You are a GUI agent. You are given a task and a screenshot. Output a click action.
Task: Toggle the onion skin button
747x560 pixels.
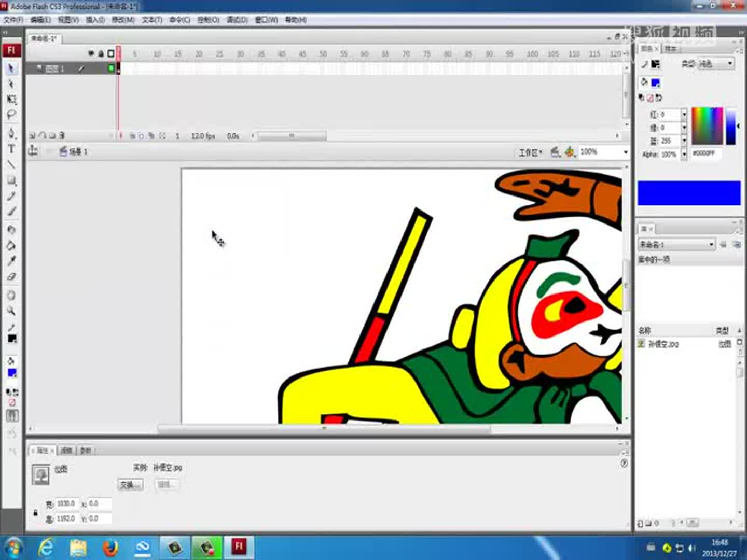[132, 136]
